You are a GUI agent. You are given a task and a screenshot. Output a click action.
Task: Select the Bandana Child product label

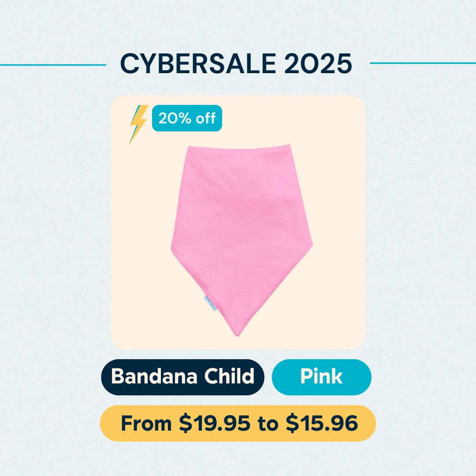pyautogui.click(x=182, y=377)
